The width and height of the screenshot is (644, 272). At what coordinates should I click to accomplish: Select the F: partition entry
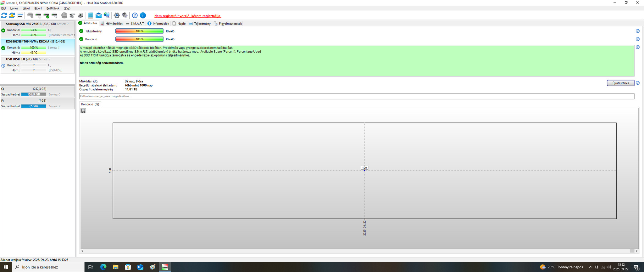coord(37,104)
